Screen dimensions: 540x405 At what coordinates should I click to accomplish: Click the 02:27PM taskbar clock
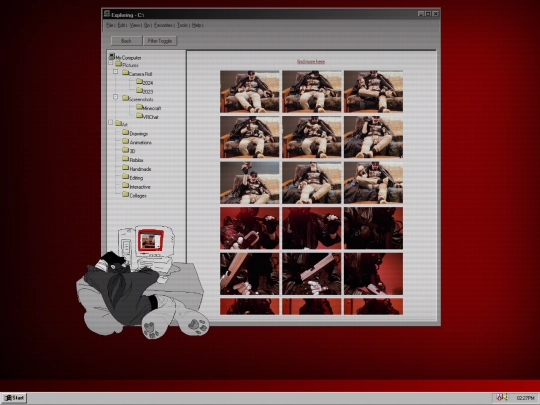pyautogui.click(x=525, y=398)
